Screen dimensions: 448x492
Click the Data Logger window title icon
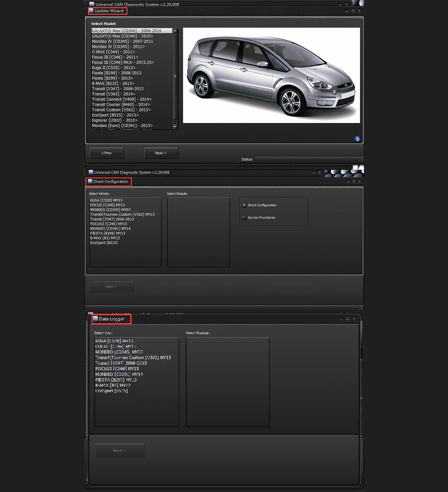96,319
